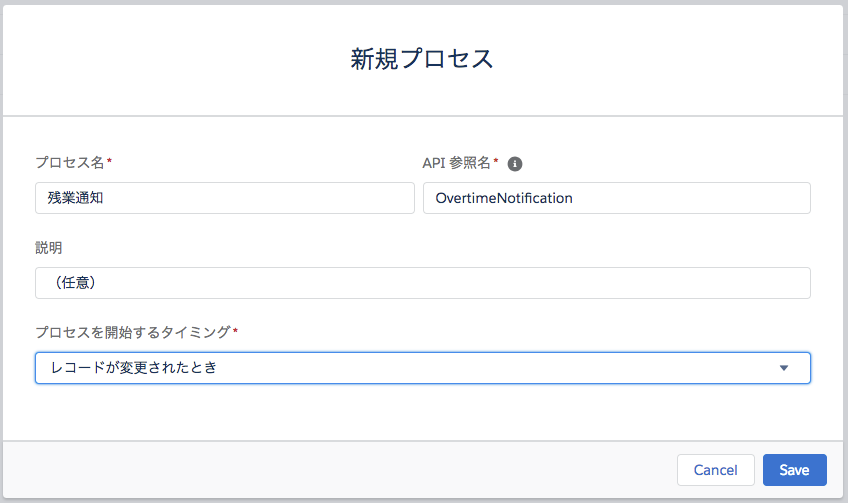Click the プロセス名 input field

(225, 198)
